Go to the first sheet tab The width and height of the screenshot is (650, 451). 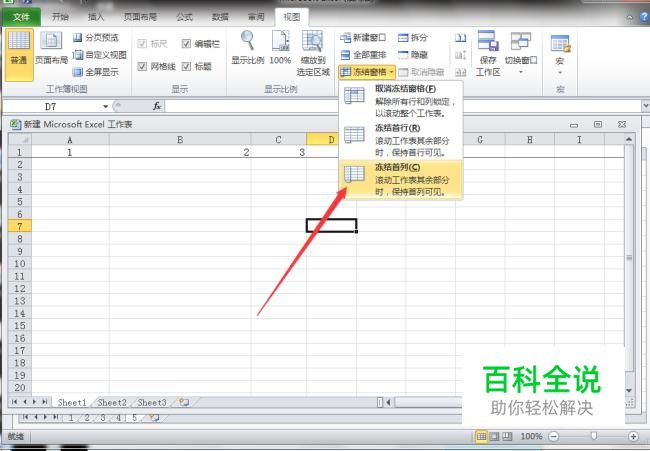coord(15,402)
